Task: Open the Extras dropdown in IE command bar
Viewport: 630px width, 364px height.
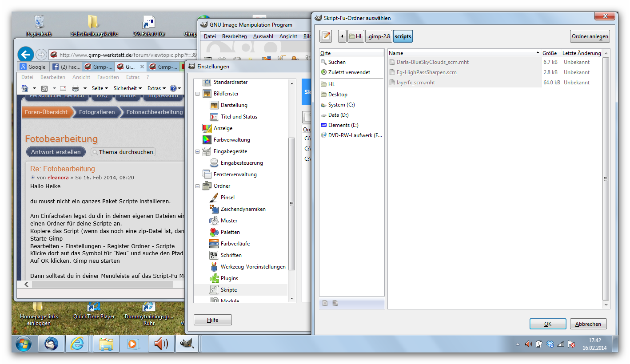Action: 156,88
